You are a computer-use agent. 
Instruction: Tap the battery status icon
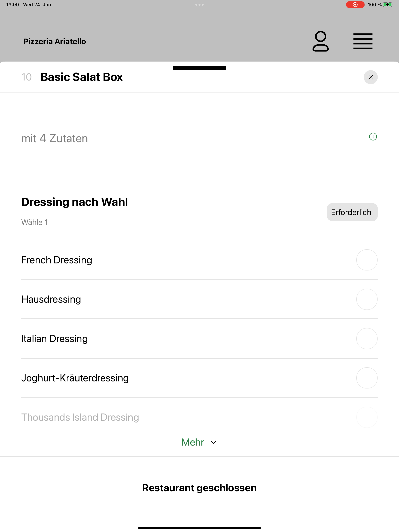pos(388,4)
